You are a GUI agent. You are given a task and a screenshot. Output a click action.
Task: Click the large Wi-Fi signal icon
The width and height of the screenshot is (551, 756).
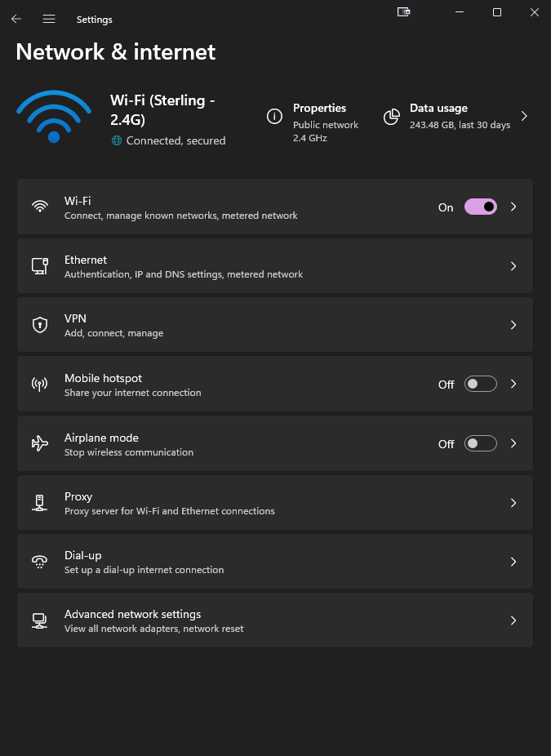point(54,117)
